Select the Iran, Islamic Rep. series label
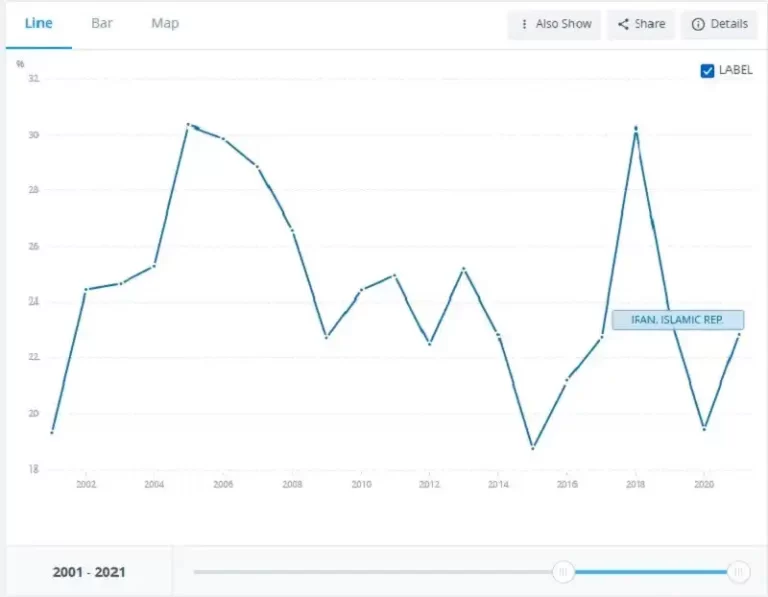Image resolution: width=768 pixels, height=597 pixels. click(677, 320)
